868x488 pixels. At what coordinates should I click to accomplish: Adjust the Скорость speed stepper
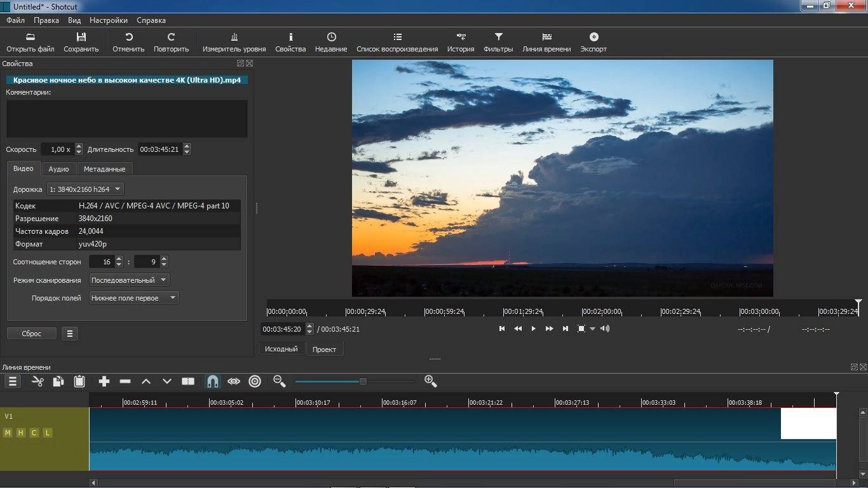pyautogui.click(x=79, y=149)
